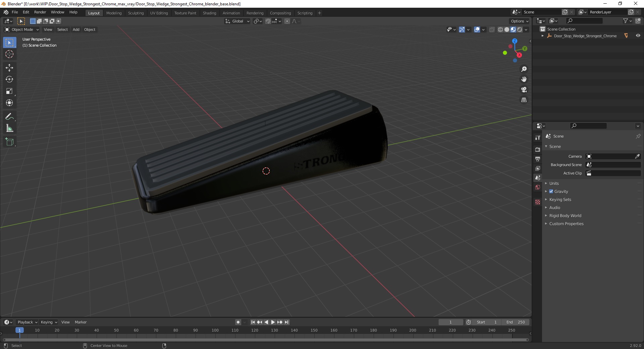Click the Marker menu in timeline
The width and height of the screenshot is (644, 349).
click(80, 322)
